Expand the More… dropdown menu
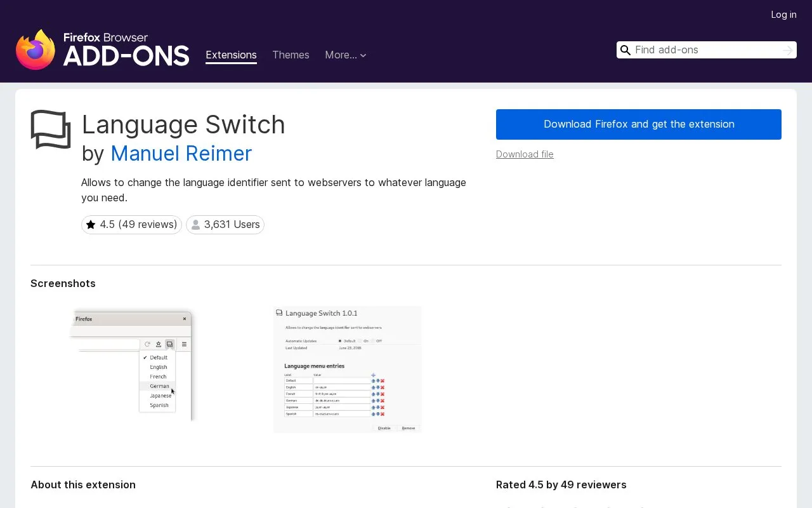This screenshot has width=812, height=508. [346, 55]
